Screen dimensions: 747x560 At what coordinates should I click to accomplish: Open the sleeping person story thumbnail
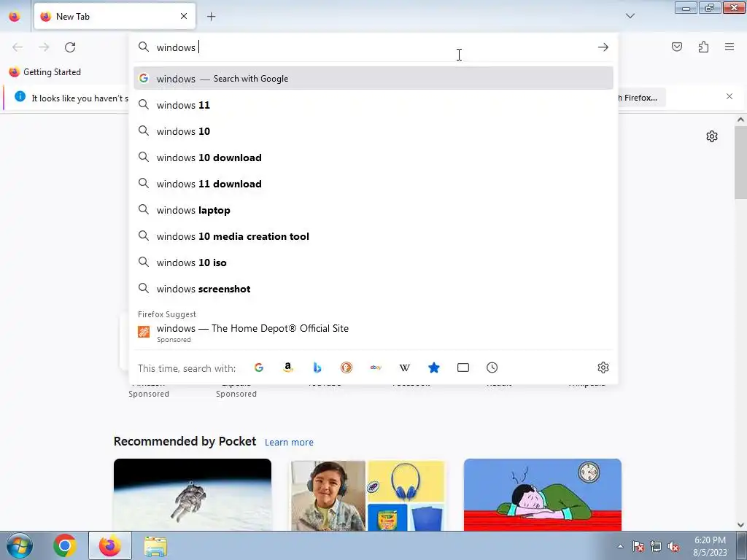click(x=543, y=495)
